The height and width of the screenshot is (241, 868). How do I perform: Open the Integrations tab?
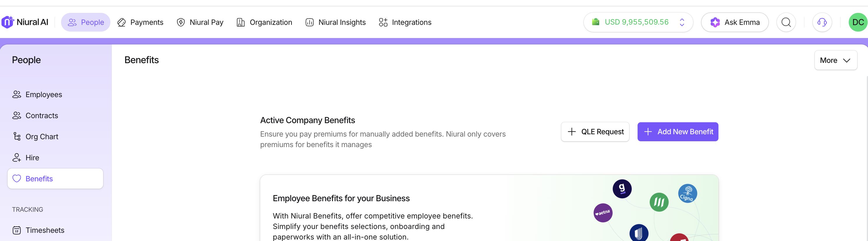tap(405, 22)
